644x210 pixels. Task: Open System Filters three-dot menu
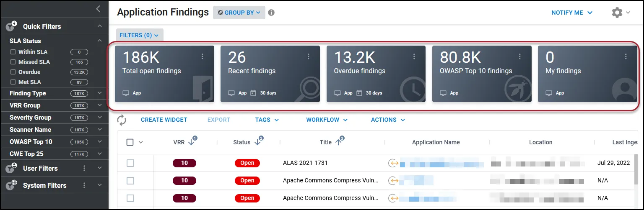(84, 185)
